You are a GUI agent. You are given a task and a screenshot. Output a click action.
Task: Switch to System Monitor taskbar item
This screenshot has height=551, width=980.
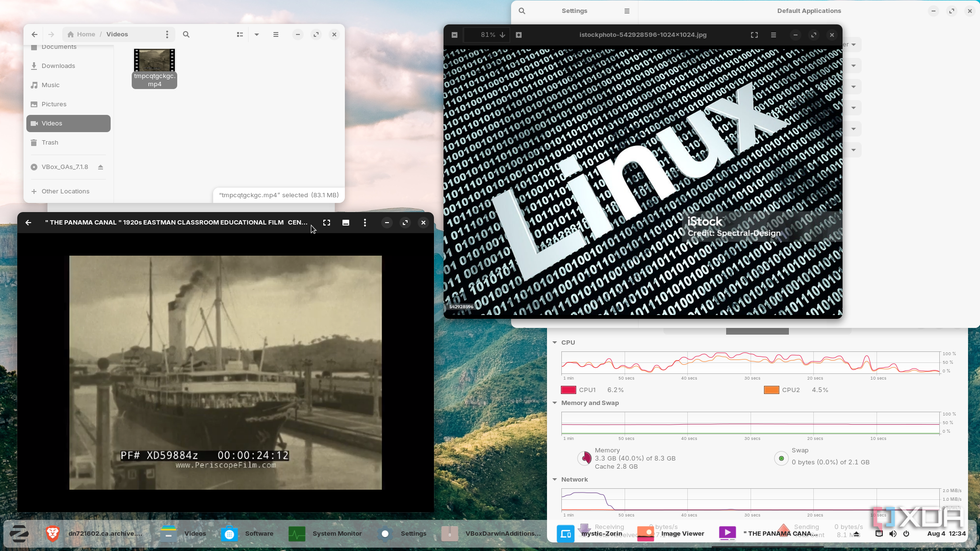pos(326,534)
